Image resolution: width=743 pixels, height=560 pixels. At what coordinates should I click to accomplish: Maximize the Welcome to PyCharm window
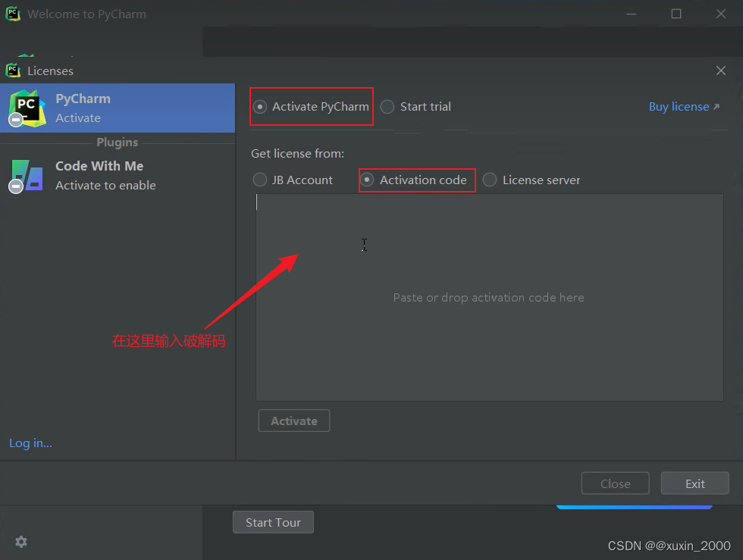point(676,14)
